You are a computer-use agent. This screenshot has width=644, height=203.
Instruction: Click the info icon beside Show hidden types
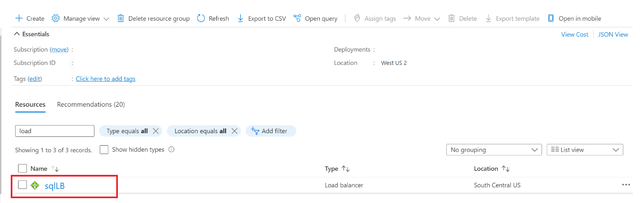click(171, 150)
